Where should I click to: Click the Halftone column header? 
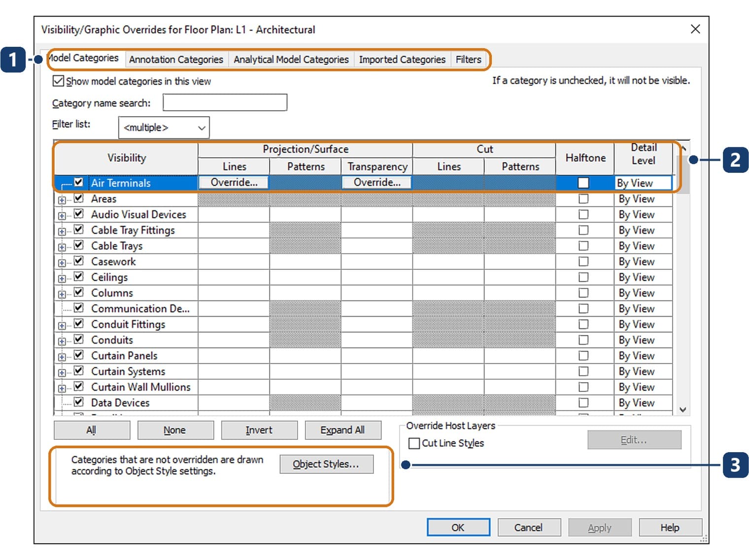click(585, 158)
